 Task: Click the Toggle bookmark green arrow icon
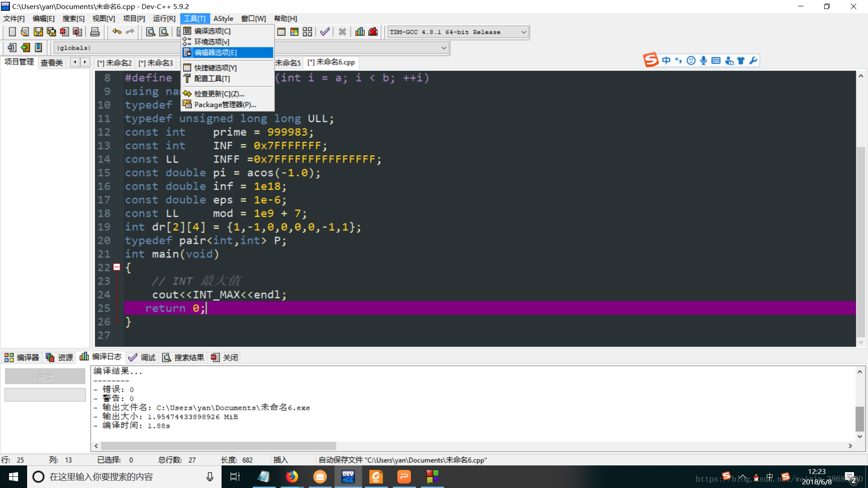pyautogui.click(x=25, y=47)
